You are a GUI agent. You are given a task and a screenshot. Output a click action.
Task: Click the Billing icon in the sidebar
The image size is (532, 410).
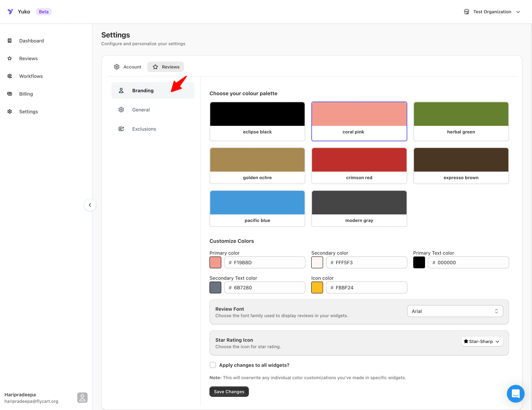click(10, 94)
